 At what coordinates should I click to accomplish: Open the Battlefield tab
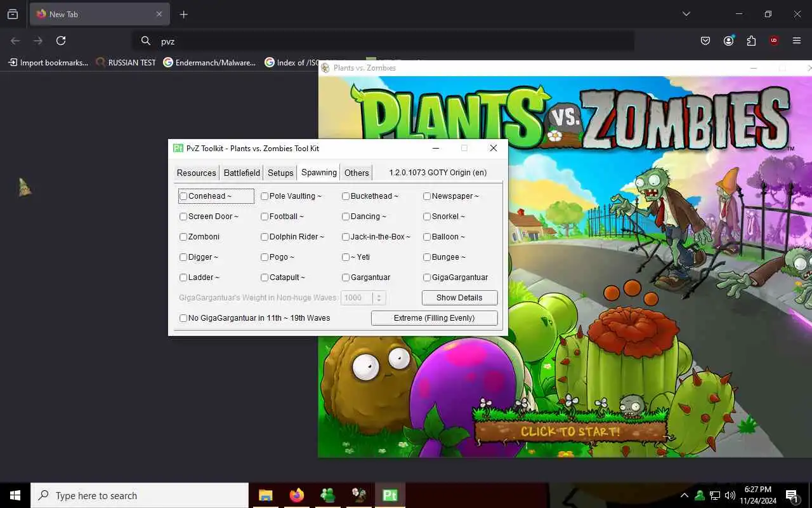242,173
